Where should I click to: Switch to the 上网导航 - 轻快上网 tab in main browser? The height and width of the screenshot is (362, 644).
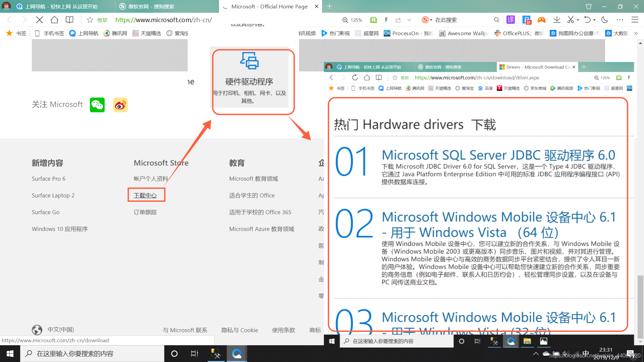[62, 6]
